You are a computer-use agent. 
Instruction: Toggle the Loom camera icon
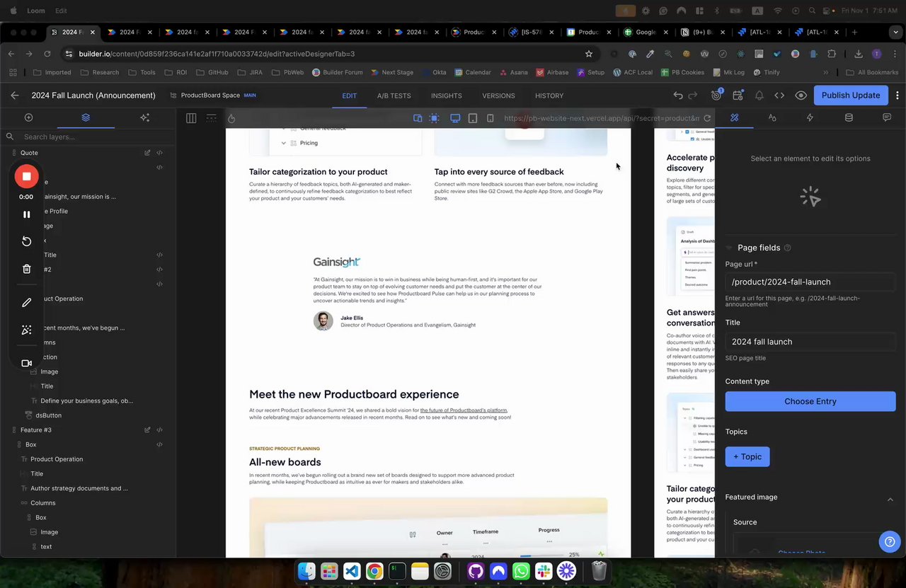tap(26, 363)
